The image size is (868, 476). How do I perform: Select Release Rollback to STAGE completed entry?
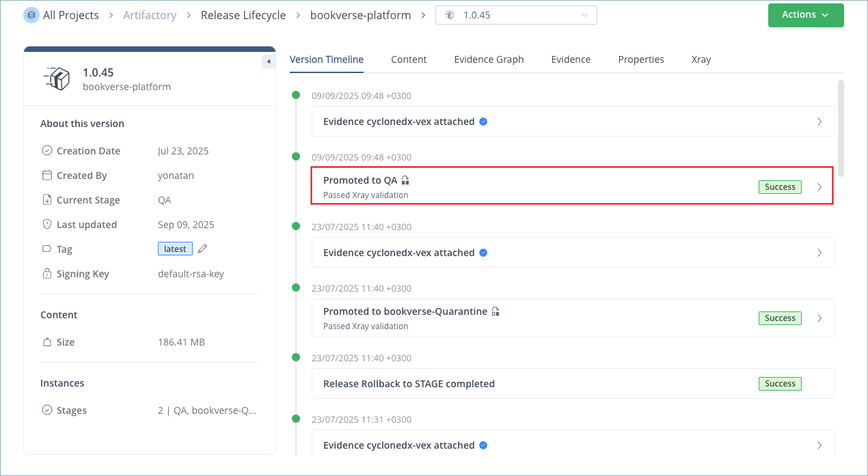pyautogui.click(x=573, y=384)
